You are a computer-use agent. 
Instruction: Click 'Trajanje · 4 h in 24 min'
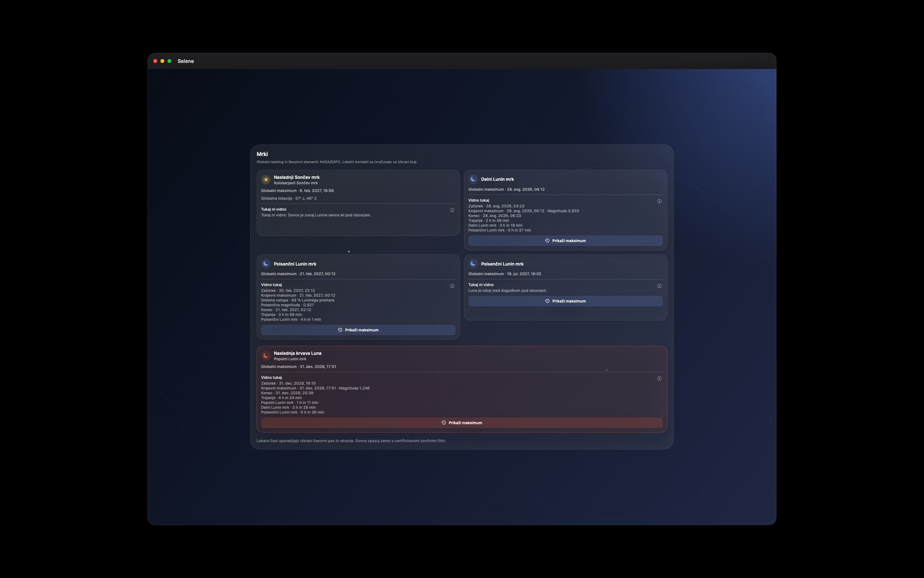[x=281, y=398]
